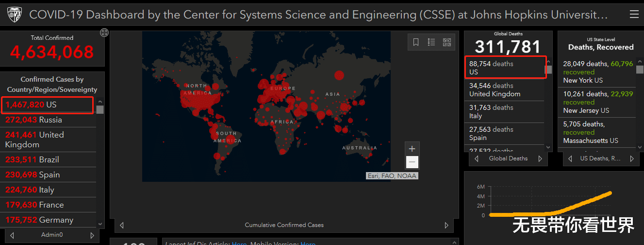This screenshot has height=245, width=644.
Task: Select US in confirmed cases list
Action: point(48,105)
